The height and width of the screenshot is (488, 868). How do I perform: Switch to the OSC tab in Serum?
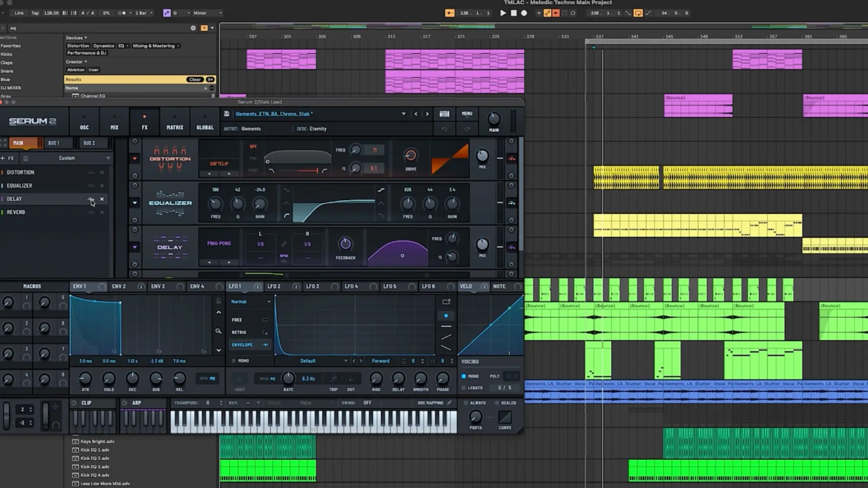pyautogui.click(x=85, y=122)
